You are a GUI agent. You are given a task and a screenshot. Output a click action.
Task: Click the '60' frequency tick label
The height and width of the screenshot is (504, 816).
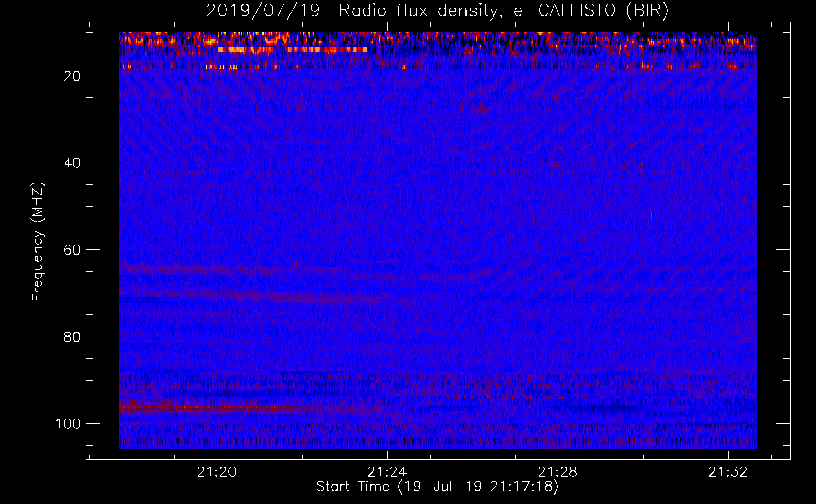[x=72, y=250]
